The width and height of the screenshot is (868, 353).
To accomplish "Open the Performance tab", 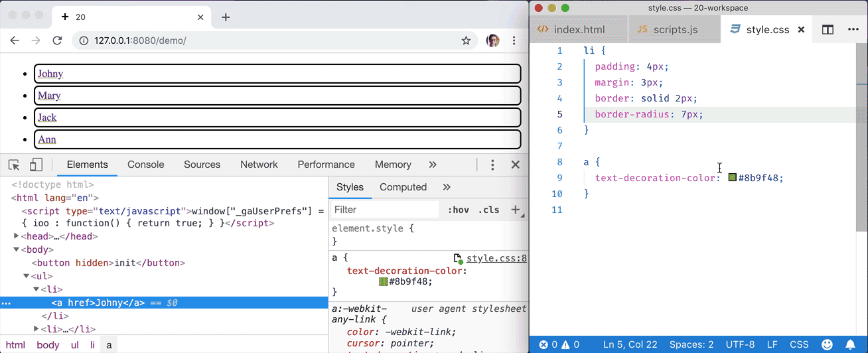I will click(x=326, y=165).
